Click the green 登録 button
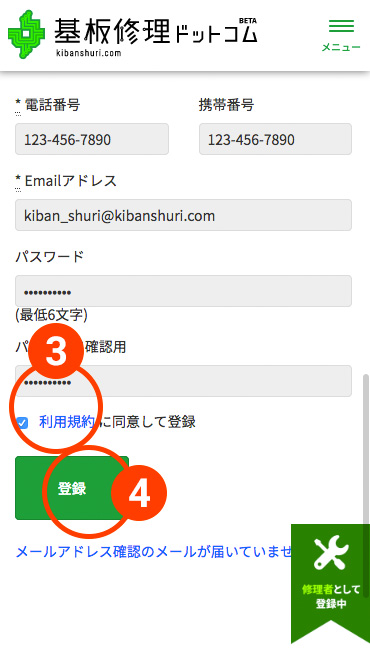370x650 pixels. tap(72, 488)
